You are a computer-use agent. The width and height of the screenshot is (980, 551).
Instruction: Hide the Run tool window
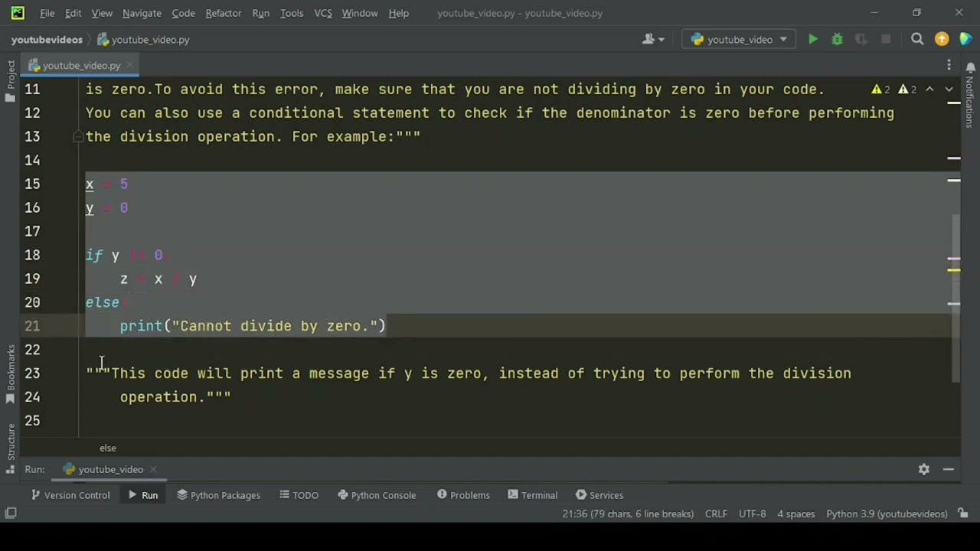[948, 469]
